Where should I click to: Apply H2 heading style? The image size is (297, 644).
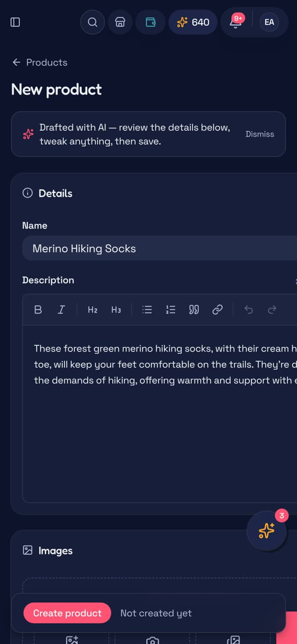coord(93,310)
